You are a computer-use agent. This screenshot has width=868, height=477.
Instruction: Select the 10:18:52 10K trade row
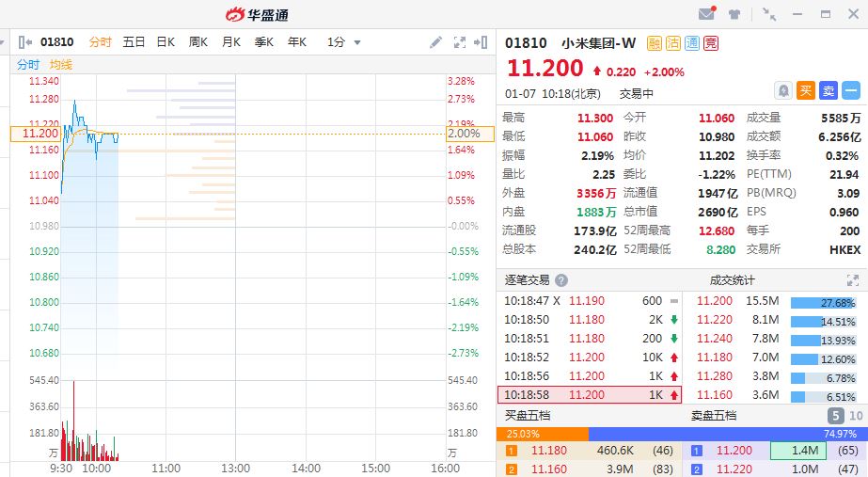[590, 358]
